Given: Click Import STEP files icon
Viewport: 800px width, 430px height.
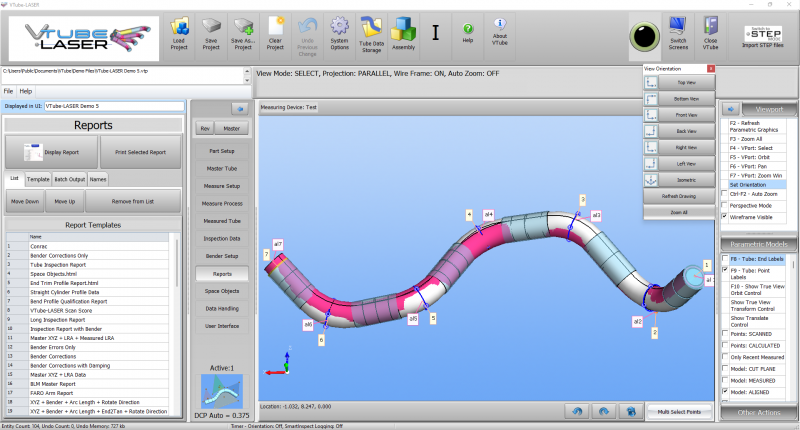Looking at the screenshot, I should (x=763, y=34).
